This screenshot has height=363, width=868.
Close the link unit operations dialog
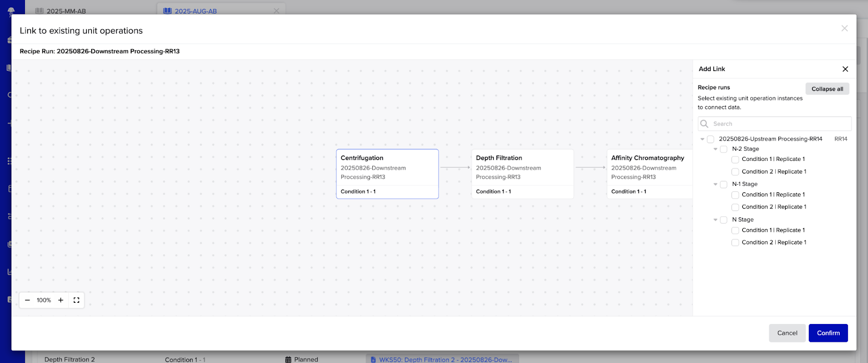pyautogui.click(x=844, y=29)
